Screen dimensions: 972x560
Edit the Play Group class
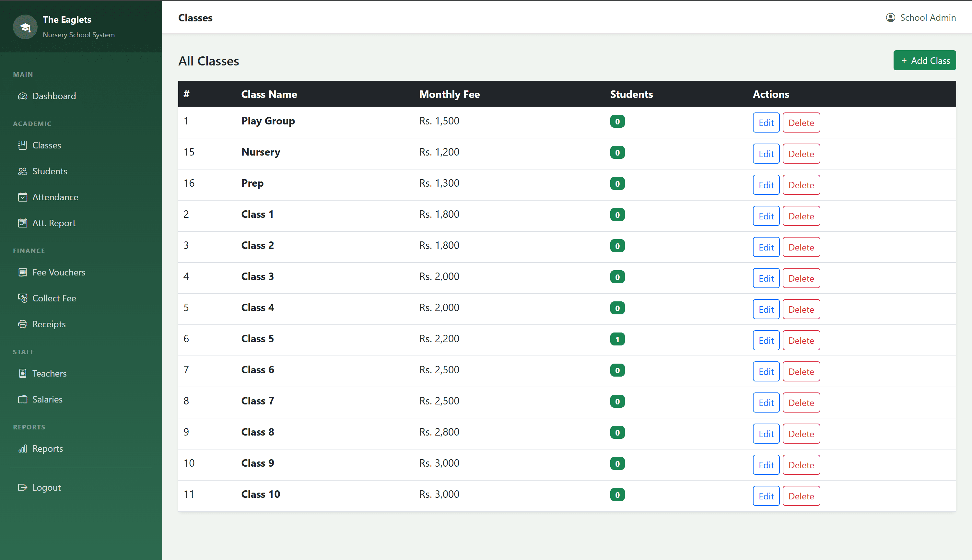point(766,123)
